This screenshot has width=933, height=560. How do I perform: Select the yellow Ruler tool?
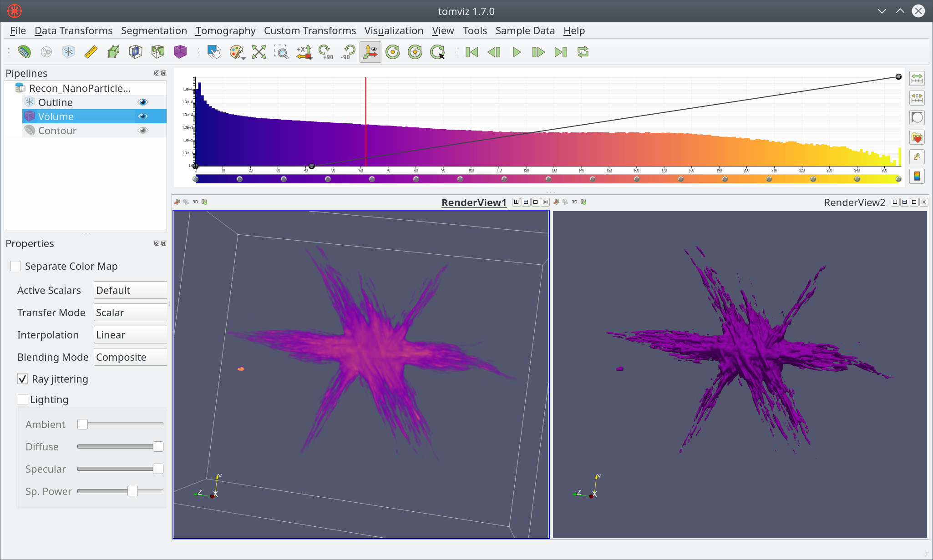tap(91, 52)
